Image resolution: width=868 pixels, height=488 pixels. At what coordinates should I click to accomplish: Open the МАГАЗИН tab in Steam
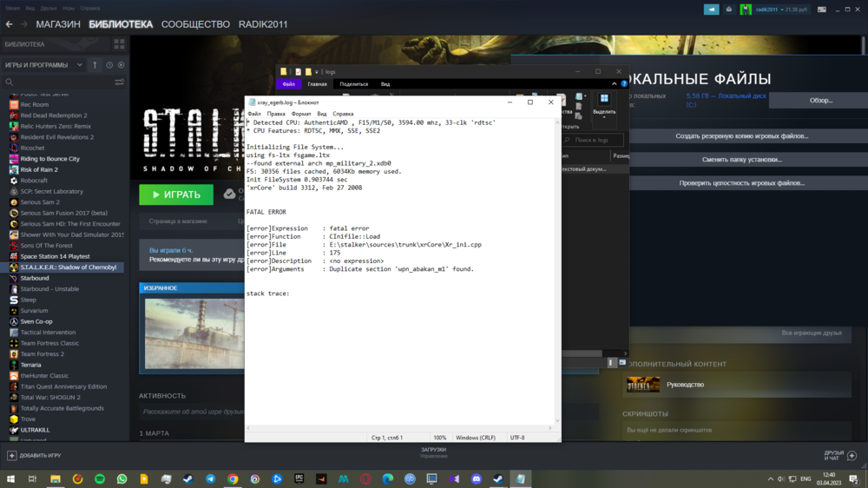(x=58, y=24)
